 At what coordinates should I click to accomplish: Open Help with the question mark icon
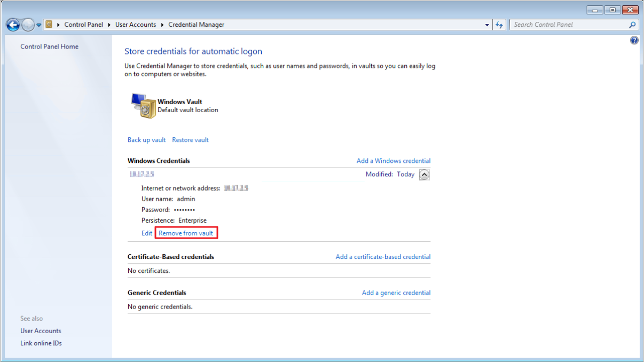click(x=634, y=40)
